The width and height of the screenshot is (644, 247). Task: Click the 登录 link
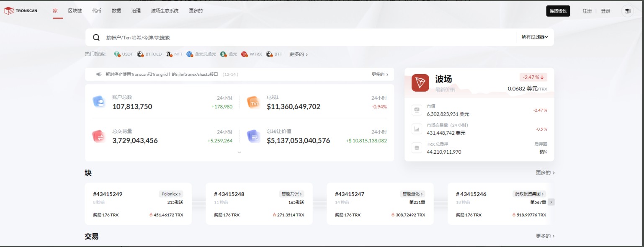[605, 11]
